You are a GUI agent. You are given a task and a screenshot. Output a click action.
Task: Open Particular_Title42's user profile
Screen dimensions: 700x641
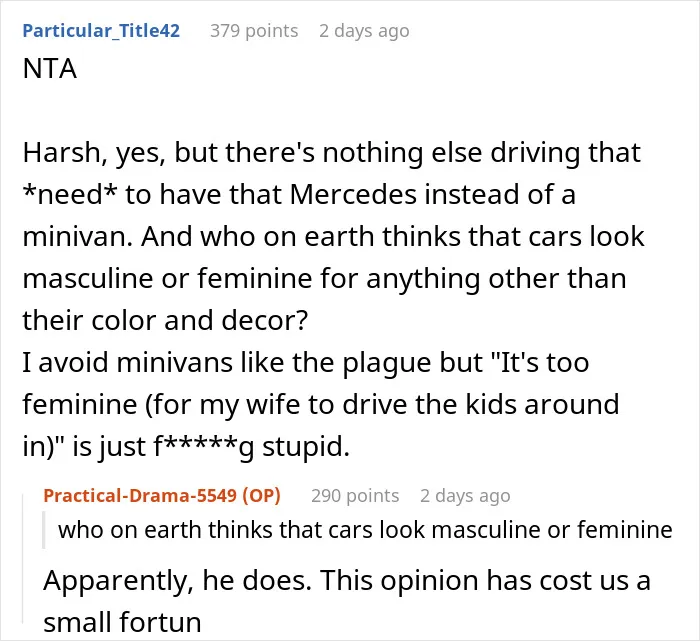101,31
